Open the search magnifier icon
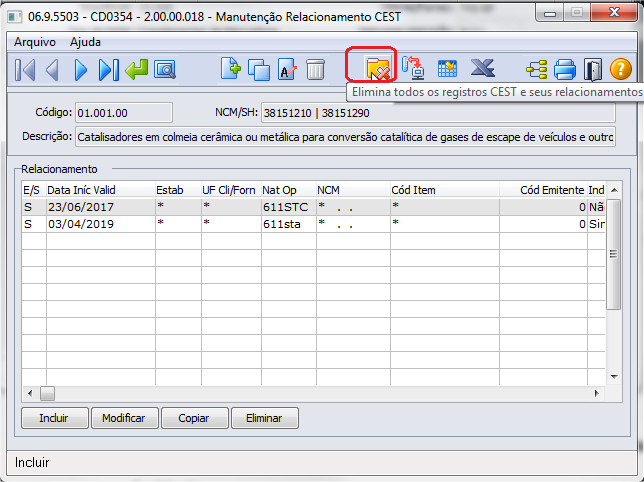644x482 pixels. (x=165, y=69)
